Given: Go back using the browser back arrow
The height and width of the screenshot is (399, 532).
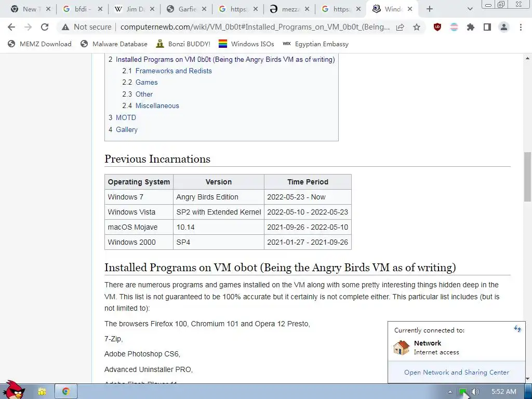Looking at the screenshot, I should tap(11, 27).
